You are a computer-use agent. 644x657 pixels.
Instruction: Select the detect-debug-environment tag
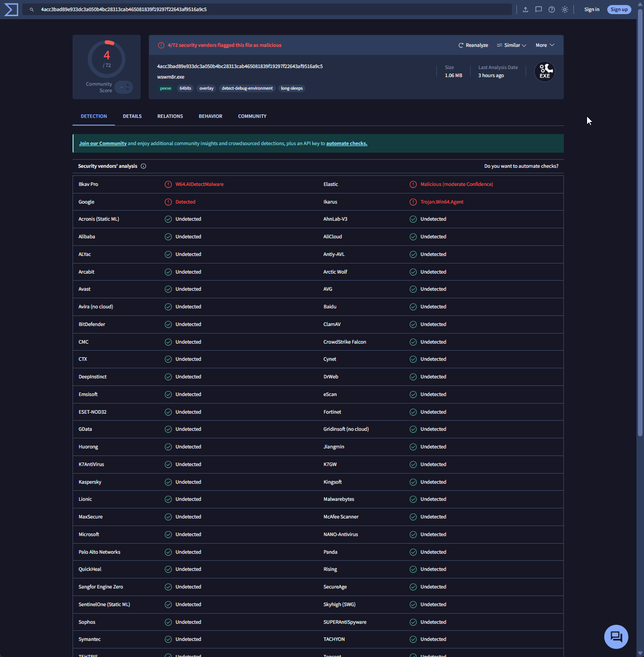coord(247,89)
